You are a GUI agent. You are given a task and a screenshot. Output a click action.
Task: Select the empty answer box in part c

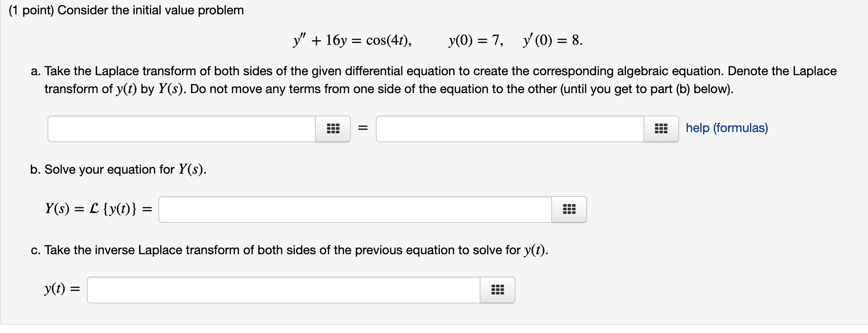pyautogui.click(x=282, y=290)
